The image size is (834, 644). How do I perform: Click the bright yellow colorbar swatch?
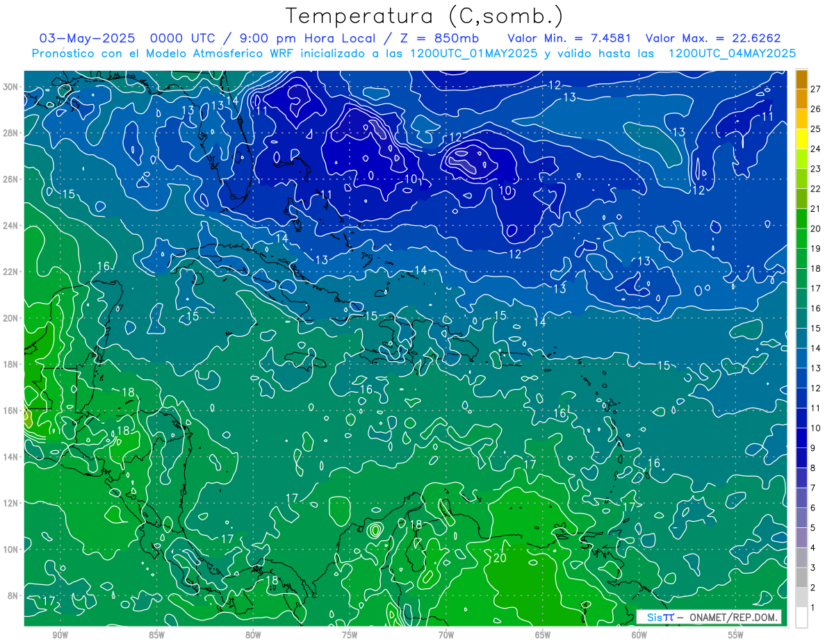[x=801, y=139]
